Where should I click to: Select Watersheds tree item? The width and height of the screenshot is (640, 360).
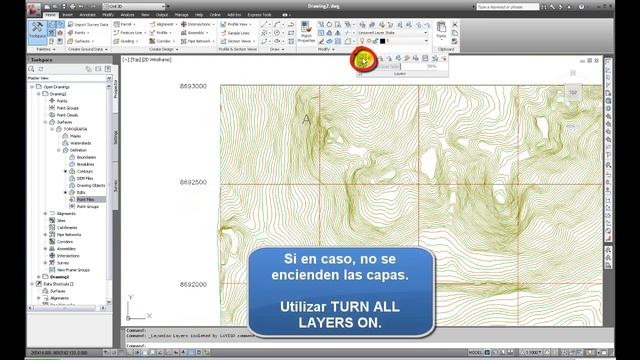tap(80, 143)
